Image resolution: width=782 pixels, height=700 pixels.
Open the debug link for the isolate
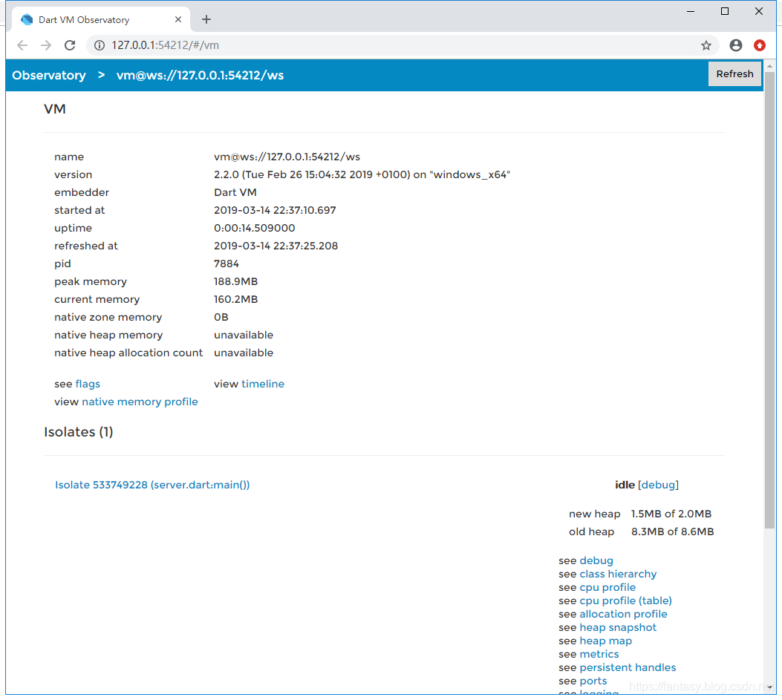[596, 560]
